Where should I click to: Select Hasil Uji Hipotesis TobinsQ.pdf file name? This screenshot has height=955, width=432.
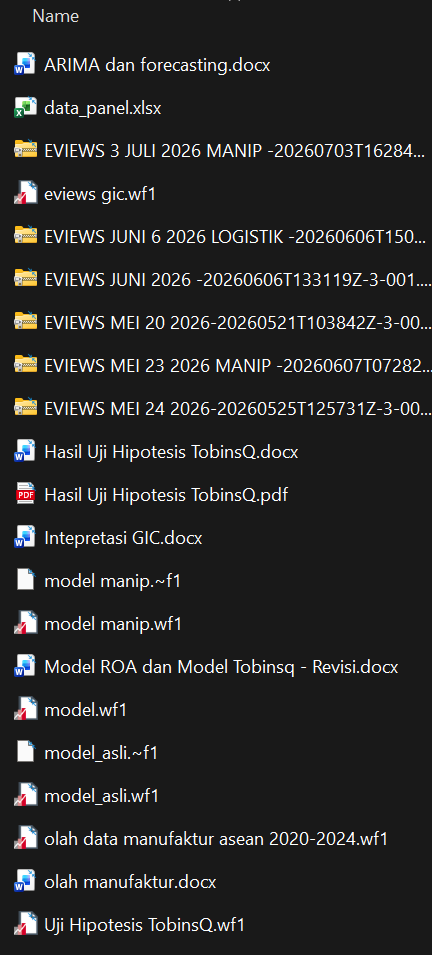coord(166,495)
